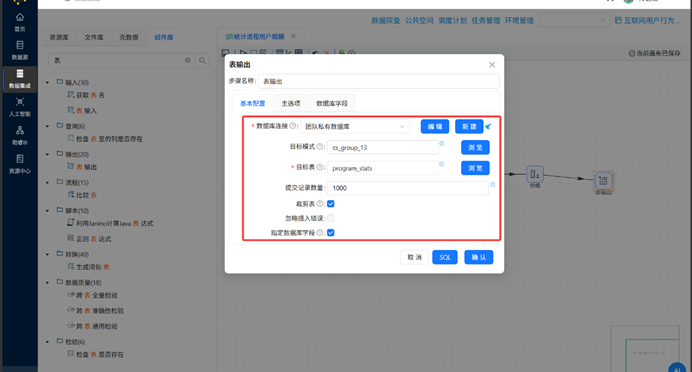Open the 调度计划 link
This screenshot has width=692, height=372.
coord(452,21)
